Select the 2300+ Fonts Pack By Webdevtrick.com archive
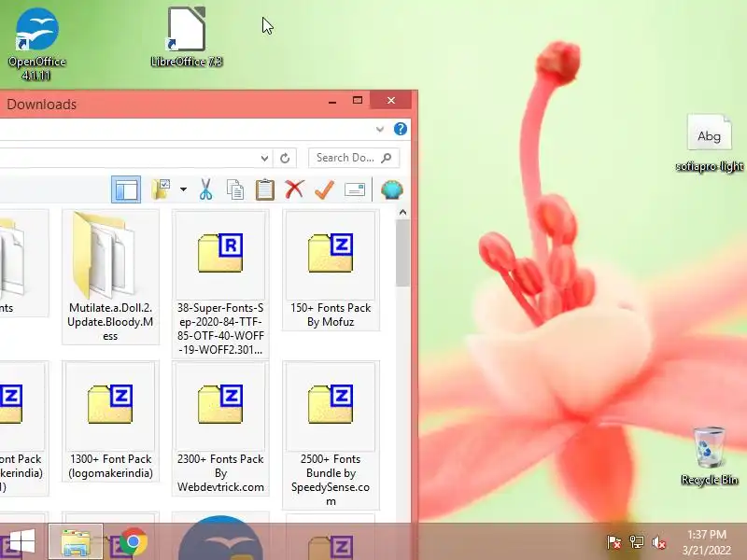Image resolution: width=747 pixels, height=560 pixels. tap(220, 428)
